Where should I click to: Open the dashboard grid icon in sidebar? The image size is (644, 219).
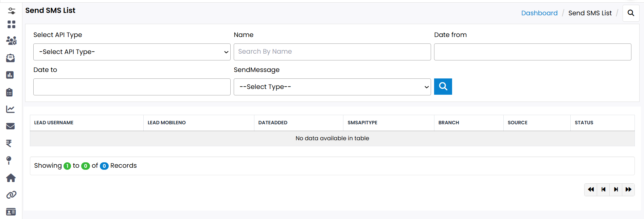coord(11,24)
